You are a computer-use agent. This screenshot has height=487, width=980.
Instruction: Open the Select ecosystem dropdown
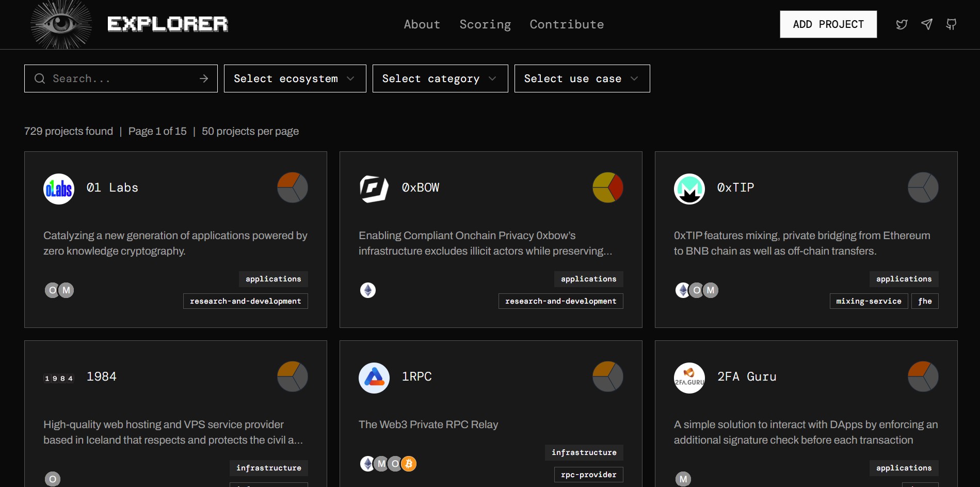294,78
